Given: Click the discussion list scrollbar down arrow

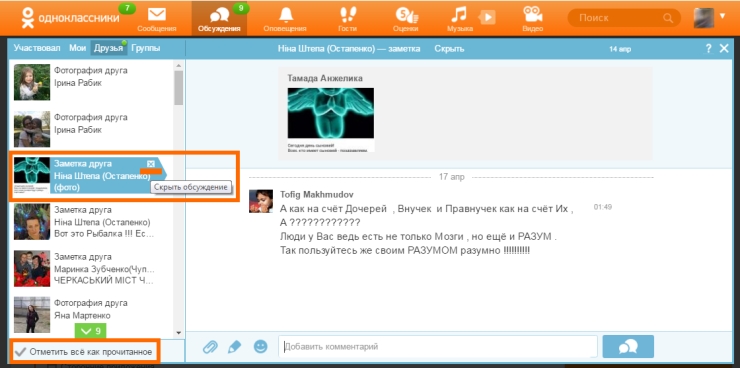Looking at the screenshot, I should coord(178,333).
